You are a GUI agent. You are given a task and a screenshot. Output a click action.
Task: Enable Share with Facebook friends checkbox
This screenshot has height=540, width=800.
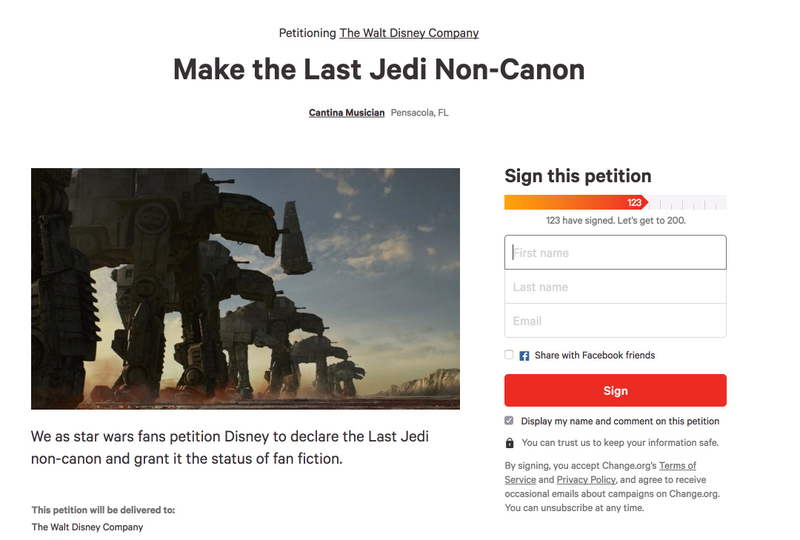[x=509, y=355]
